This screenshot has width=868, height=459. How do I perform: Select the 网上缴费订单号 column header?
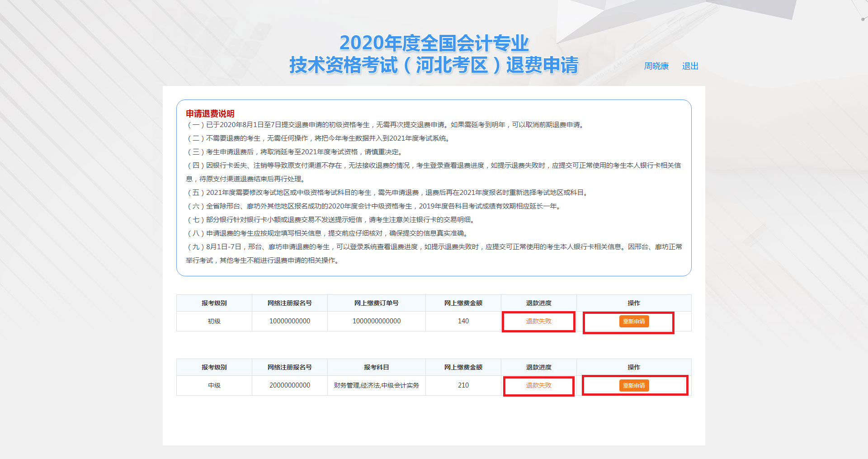pyautogui.click(x=376, y=303)
